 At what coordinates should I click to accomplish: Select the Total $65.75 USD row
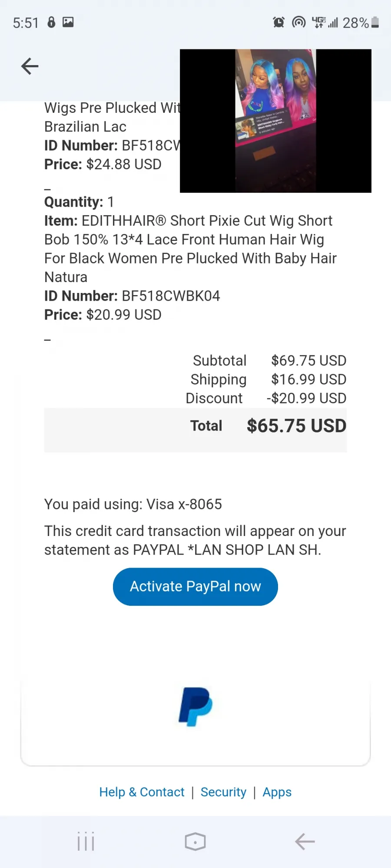click(195, 430)
